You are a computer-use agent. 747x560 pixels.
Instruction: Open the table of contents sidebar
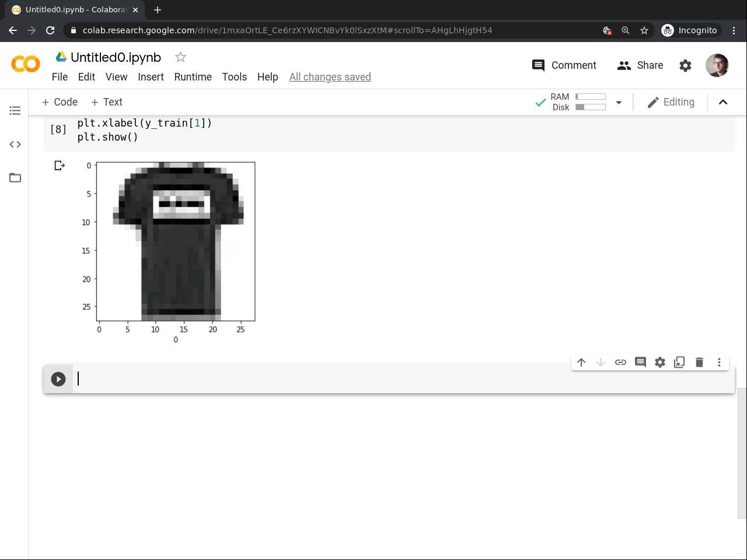(x=15, y=110)
